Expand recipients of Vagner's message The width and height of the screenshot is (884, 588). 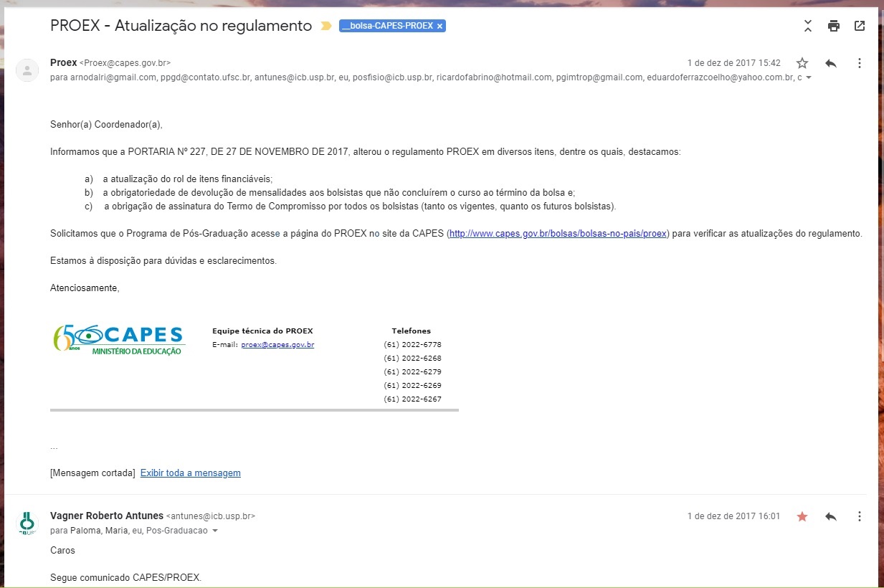214,531
